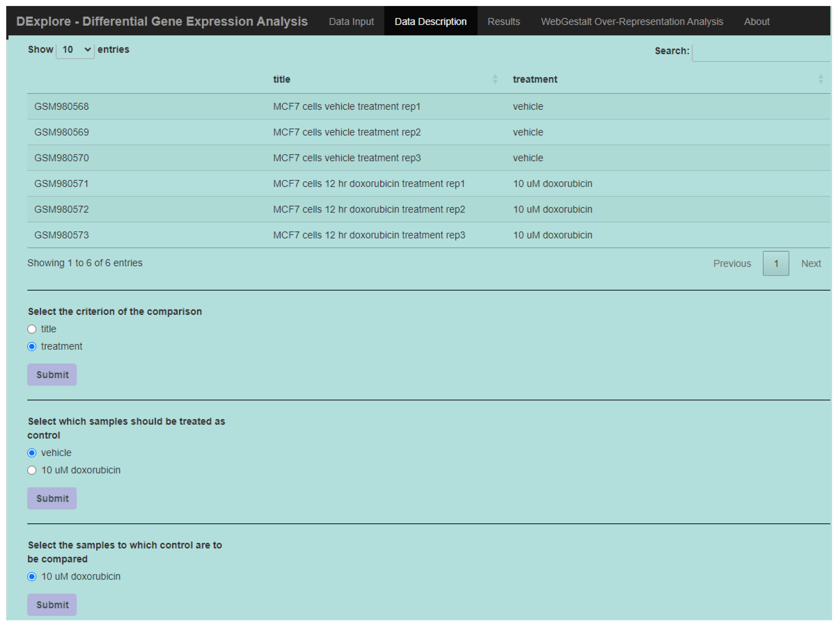The height and width of the screenshot is (626, 840).
Task: Go to the About tab
Action: [x=757, y=22]
